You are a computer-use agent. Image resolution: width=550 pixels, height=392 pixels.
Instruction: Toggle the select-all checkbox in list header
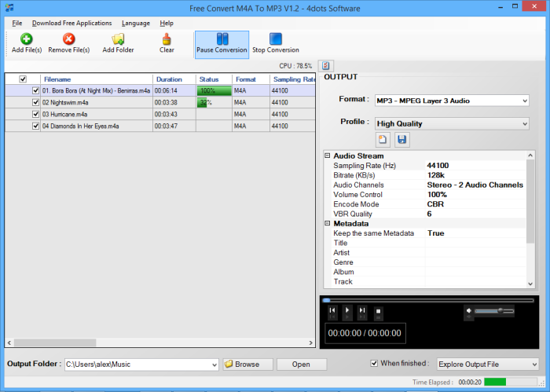click(23, 79)
